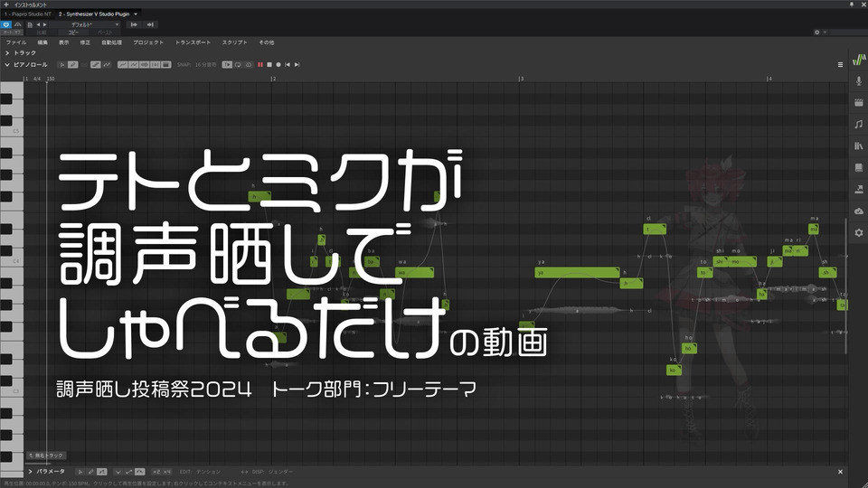
Task: Select pencil tool in parameter panel toolbar
Action: (90, 472)
